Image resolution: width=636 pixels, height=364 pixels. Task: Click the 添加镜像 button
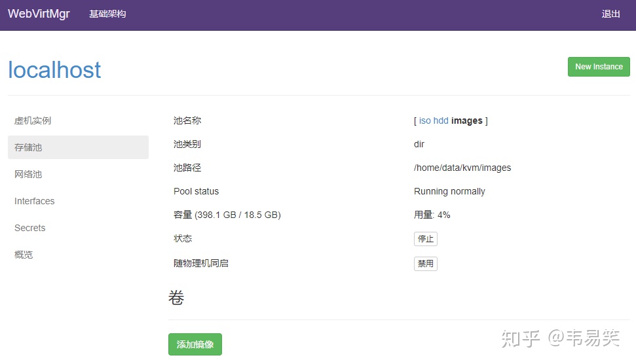coord(195,344)
